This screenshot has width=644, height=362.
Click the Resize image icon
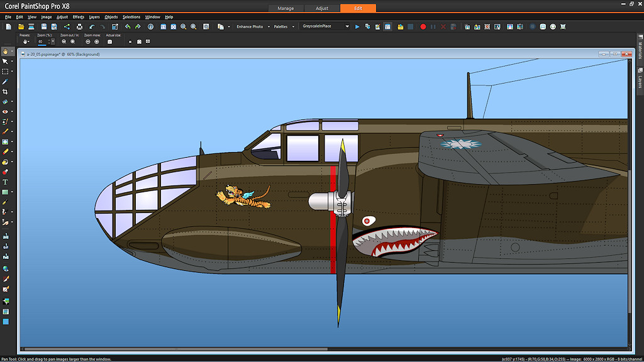point(115,26)
